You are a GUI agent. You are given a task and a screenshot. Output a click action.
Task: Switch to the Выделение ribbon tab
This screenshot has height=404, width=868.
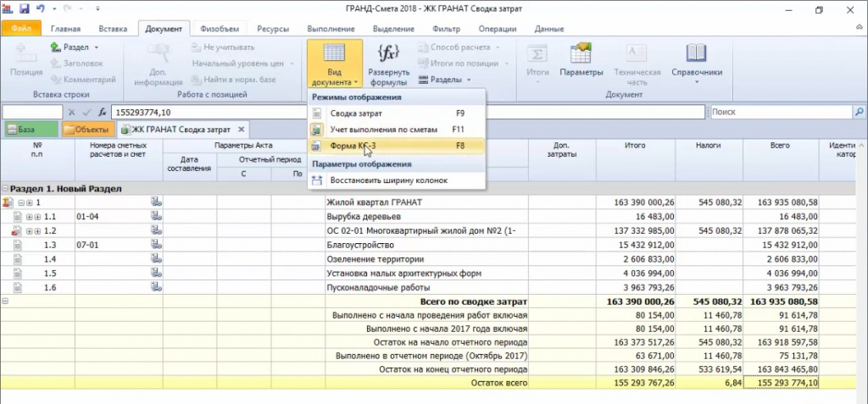click(393, 29)
